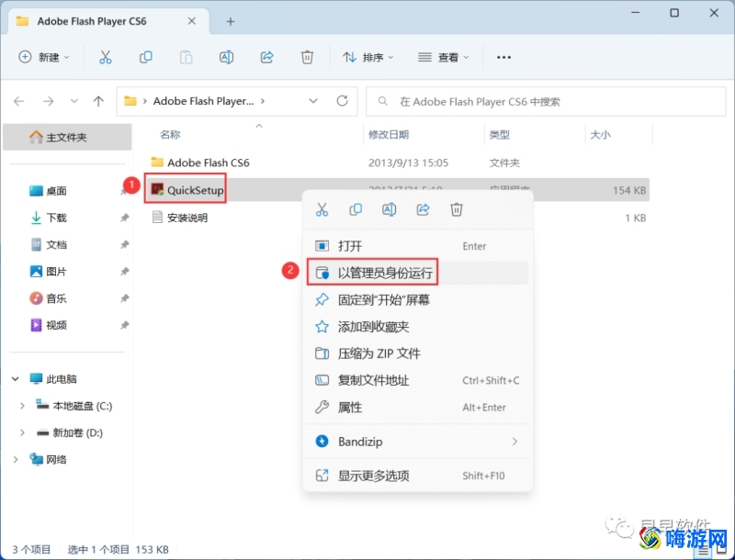The image size is (735, 560).
Task: Expand the 网络 tree node
Action: coord(16,459)
